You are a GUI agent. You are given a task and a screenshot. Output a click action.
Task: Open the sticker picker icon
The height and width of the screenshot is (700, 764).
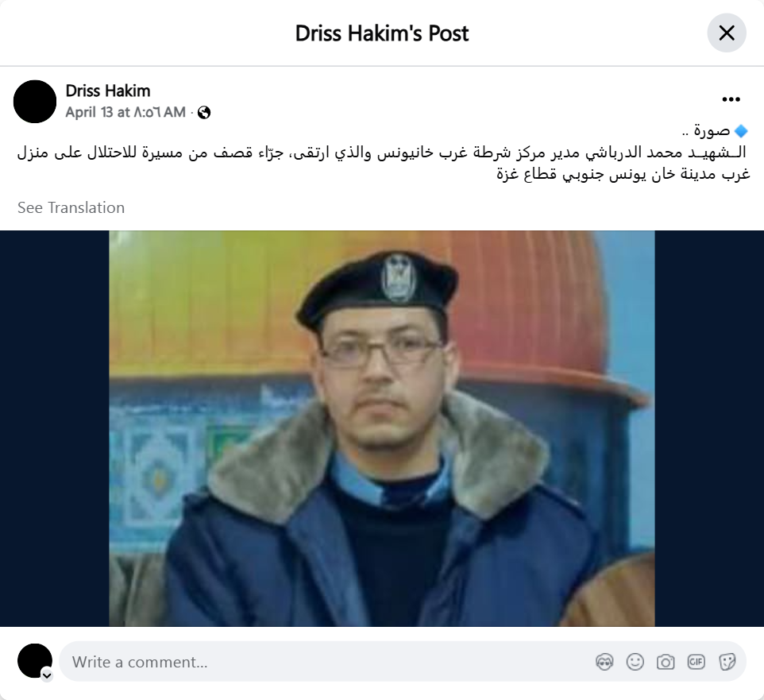727,662
